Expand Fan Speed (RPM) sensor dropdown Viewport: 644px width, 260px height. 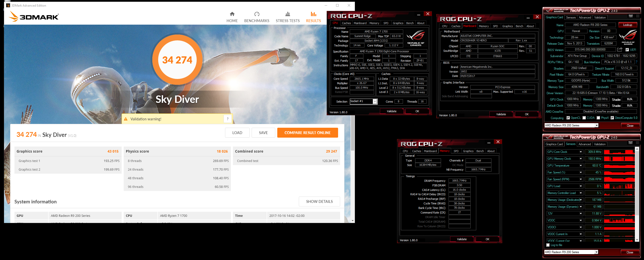click(x=581, y=179)
